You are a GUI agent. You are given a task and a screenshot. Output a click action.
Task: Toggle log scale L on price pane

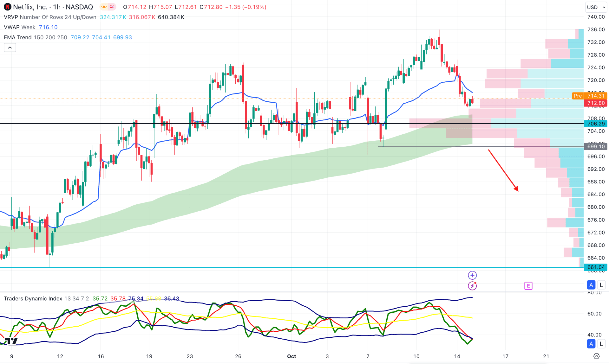601,285
